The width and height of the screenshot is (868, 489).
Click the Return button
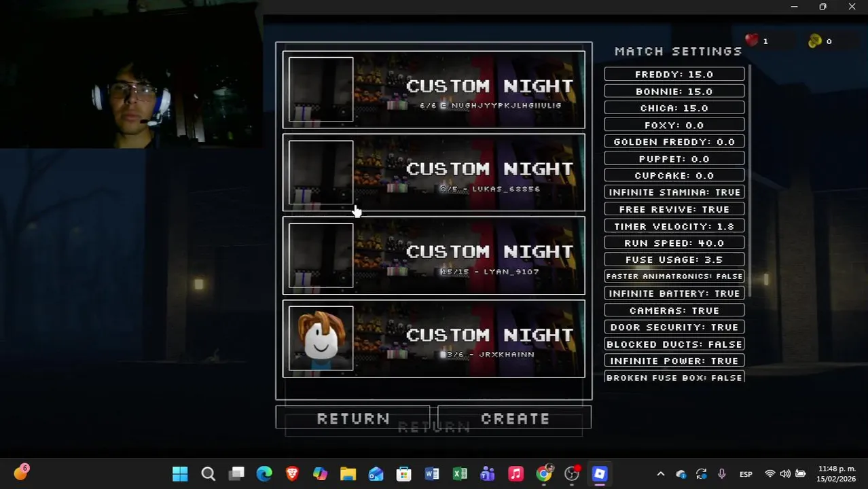click(352, 418)
